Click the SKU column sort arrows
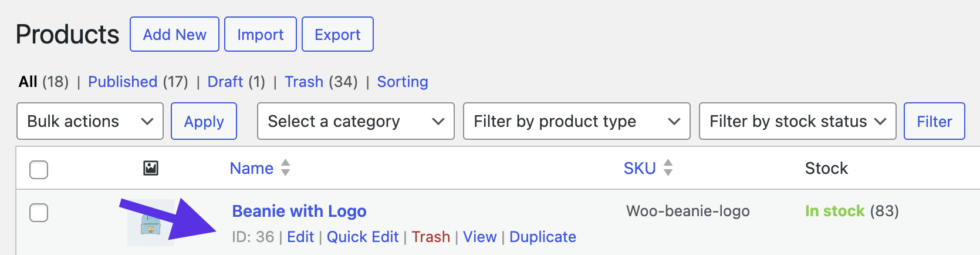980x255 pixels. (668, 168)
